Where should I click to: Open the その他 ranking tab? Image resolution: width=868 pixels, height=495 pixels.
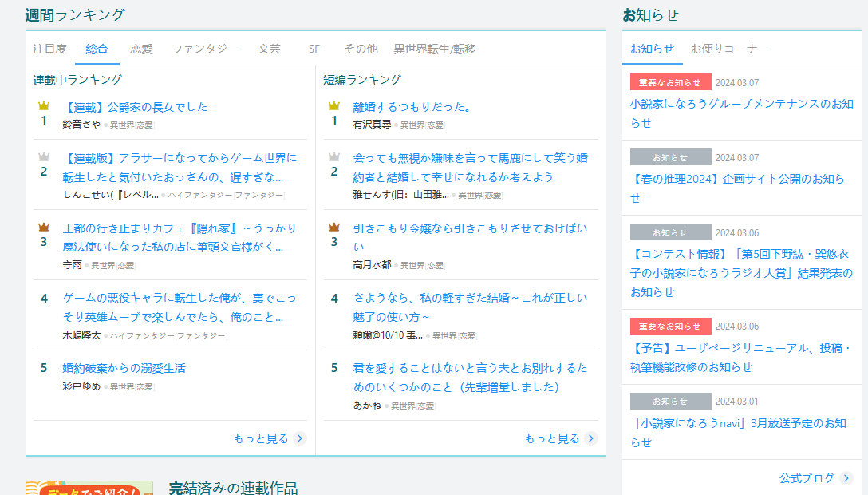361,49
